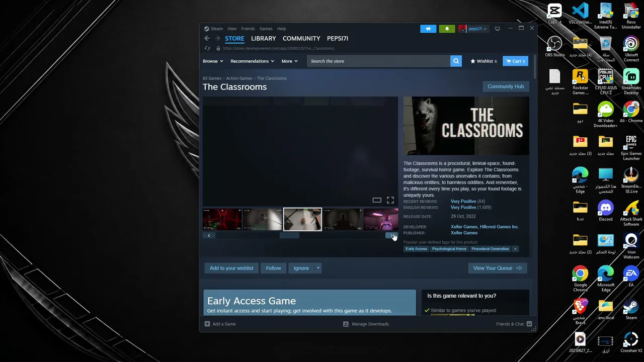644x362 pixels.
Task: Open the Brave browser desktop shortcut
Action: (x=580, y=312)
